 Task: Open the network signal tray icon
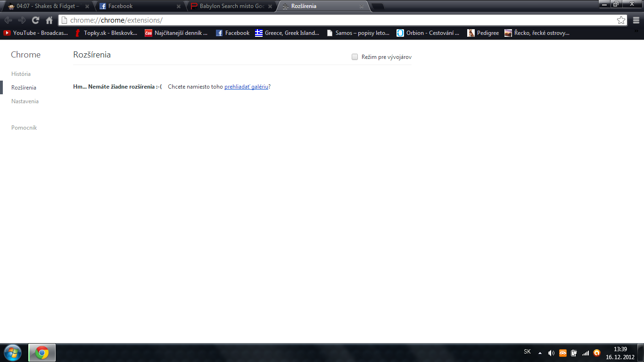pos(585,353)
